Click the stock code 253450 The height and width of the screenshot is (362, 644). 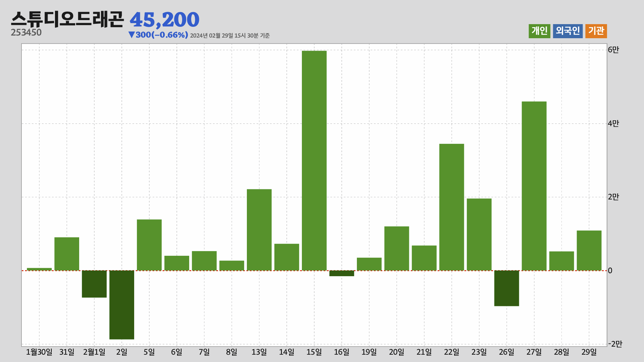(26, 33)
